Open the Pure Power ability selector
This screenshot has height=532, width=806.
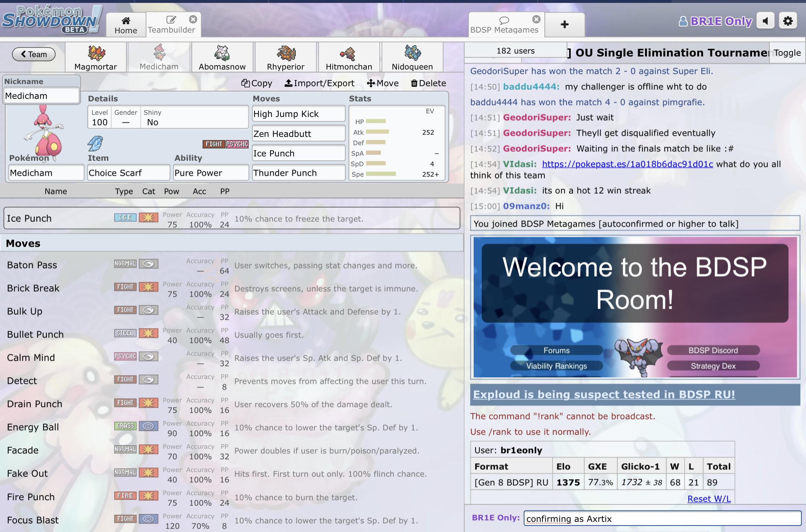coord(211,173)
